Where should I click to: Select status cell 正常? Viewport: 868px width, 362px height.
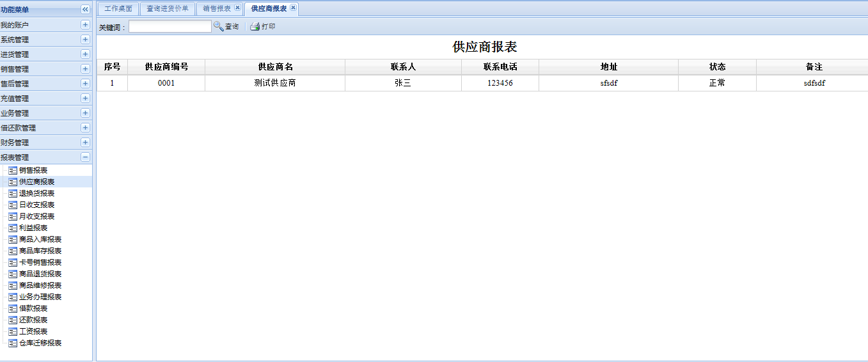tap(717, 83)
